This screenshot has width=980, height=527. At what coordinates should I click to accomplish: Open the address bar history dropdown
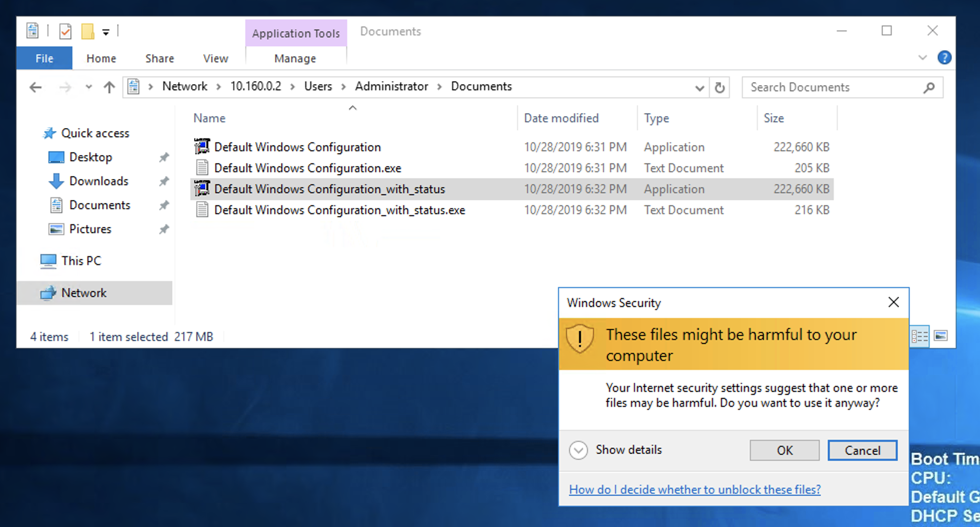click(x=699, y=88)
